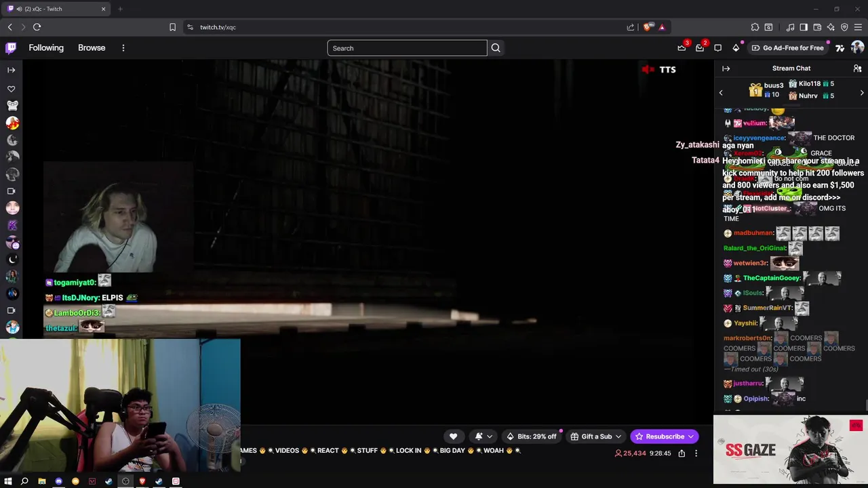Image resolution: width=868 pixels, height=488 pixels.
Task: Show previous gift leaderboard entry
Action: (721, 93)
